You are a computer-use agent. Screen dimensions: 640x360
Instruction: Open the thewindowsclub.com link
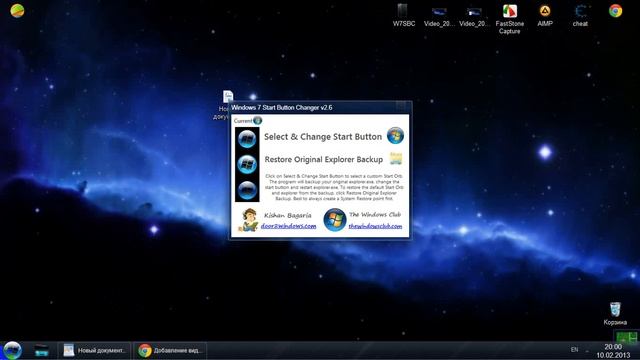point(375,226)
